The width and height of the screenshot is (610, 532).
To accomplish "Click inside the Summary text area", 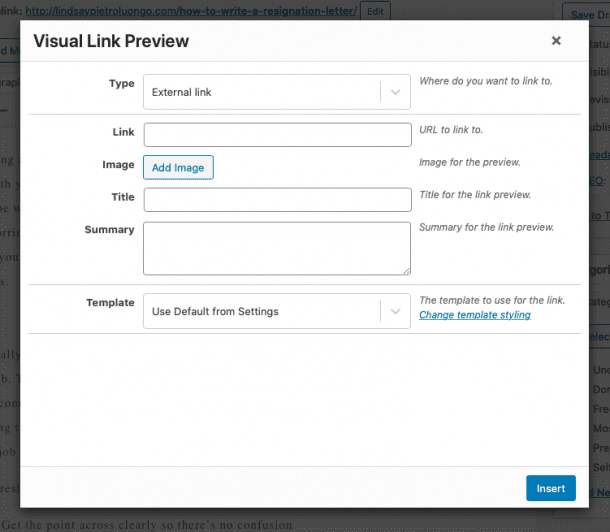I will [277, 247].
